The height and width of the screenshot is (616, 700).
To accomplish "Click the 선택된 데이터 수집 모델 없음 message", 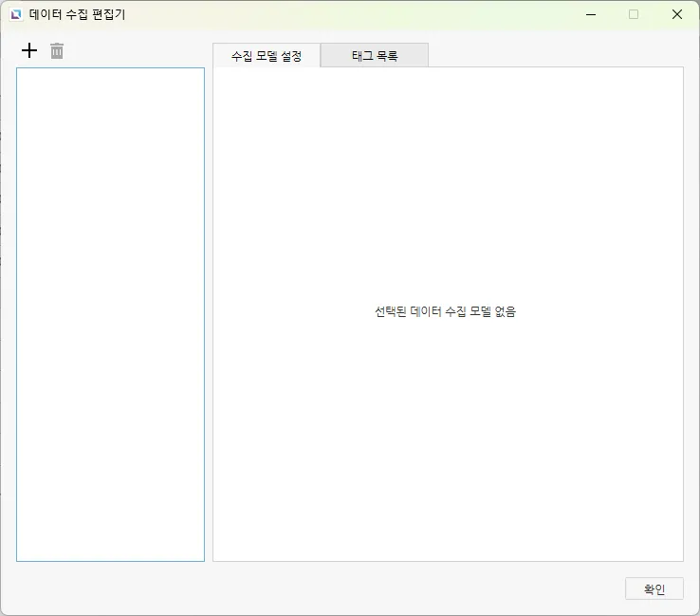I will pyautogui.click(x=445, y=311).
